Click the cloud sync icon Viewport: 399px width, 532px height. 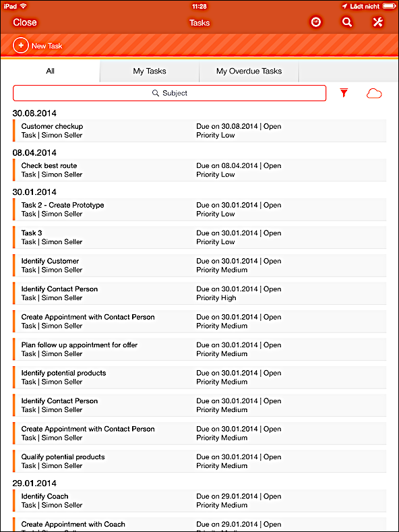tap(374, 93)
